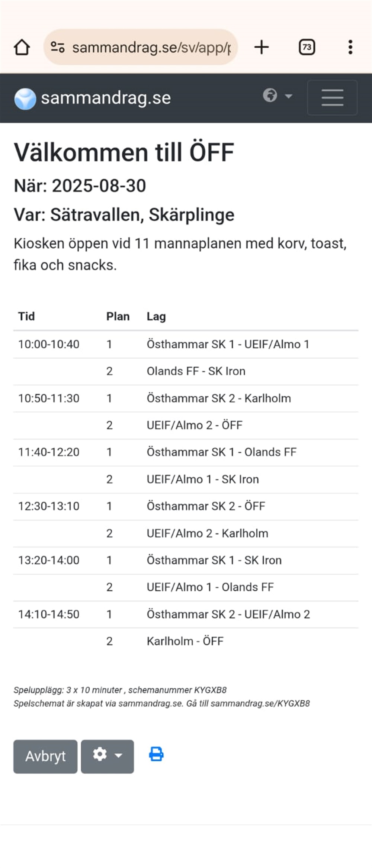
Task: Click the gear settings icon
Action: coord(100,754)
